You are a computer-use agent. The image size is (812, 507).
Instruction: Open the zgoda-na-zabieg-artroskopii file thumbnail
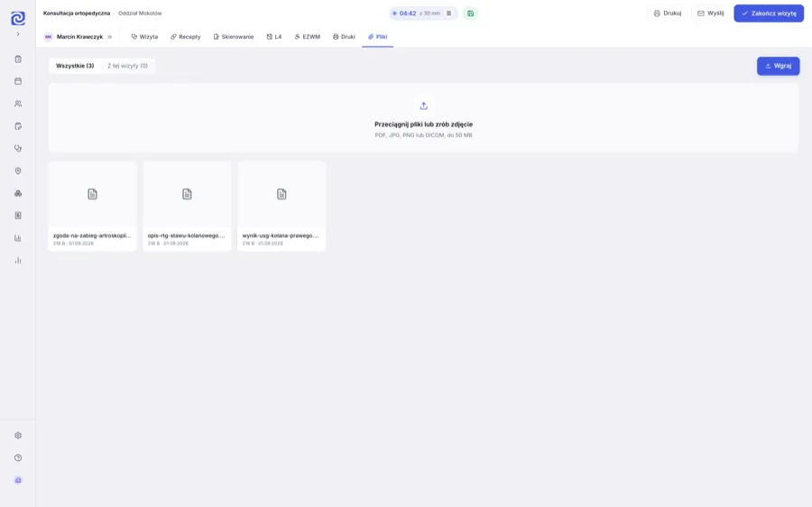pyautogui.click(x=92, y=194)
